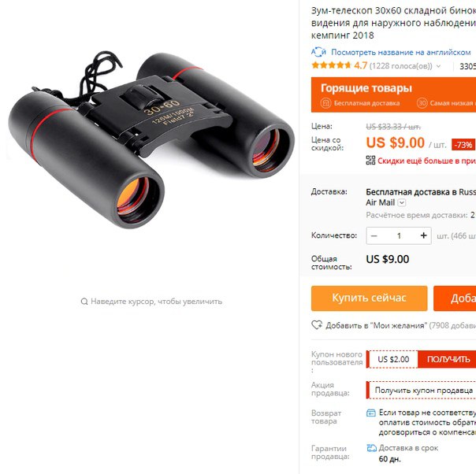Click the return policy icon

click(x=371, y=413)
